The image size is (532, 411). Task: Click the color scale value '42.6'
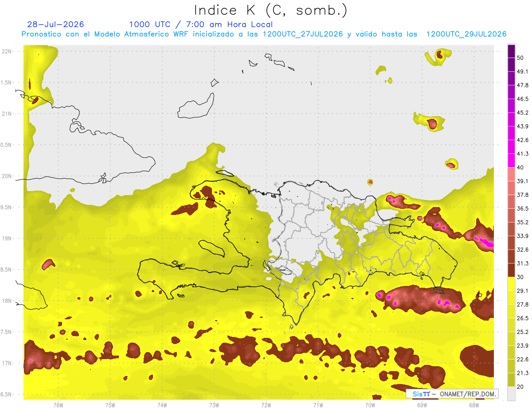tap(523, 140)
